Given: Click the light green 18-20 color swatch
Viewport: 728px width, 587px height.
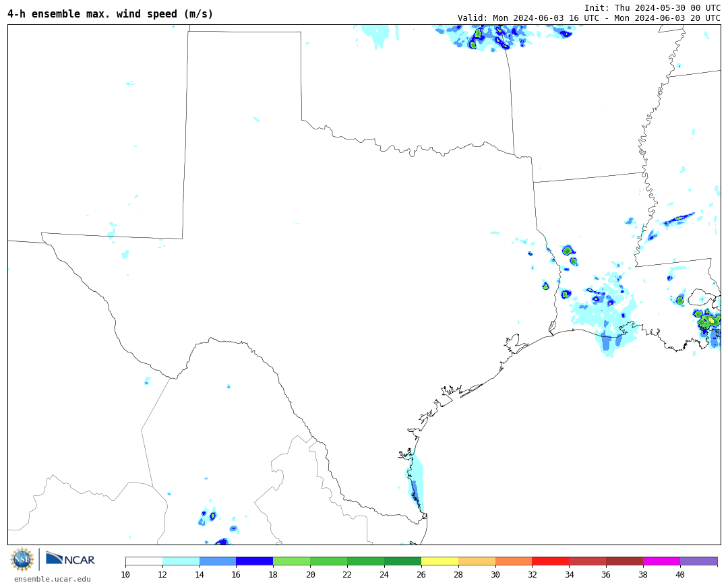Looking at the screenshot, I should click(292, 561).
